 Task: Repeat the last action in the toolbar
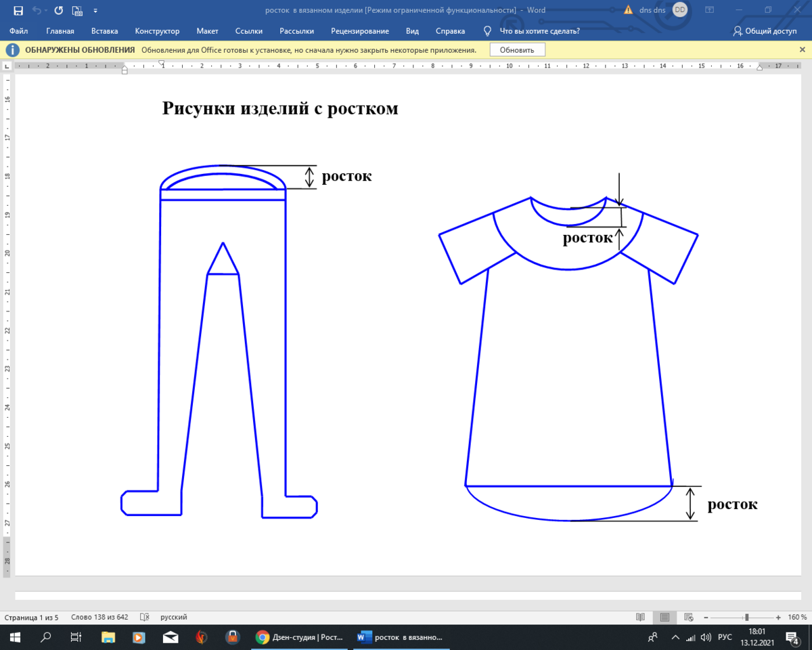pos(58,10)
